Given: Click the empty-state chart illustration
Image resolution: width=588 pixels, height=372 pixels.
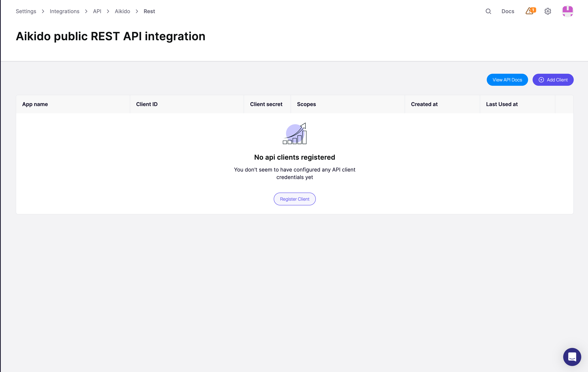Looking at the screenshot, I should 295,134.
